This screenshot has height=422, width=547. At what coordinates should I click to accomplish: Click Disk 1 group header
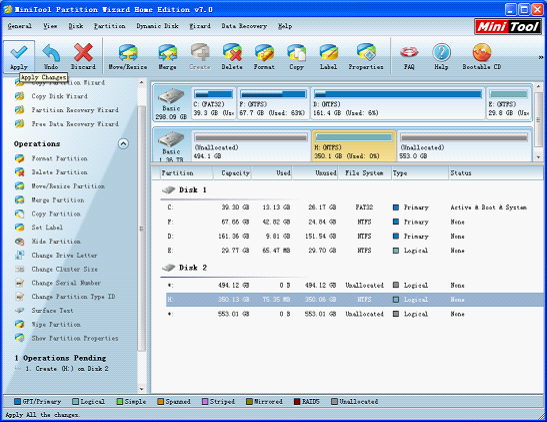[185, 190]
